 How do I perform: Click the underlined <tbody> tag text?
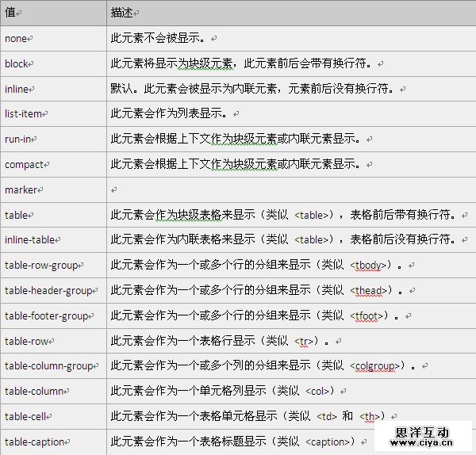coord(367,266)
